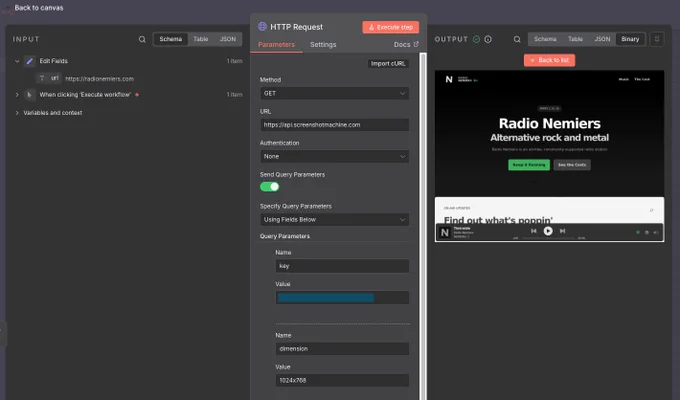This screenshot has width=680, height=400.
Task: Switch OUTPUT view to JSON
Action: (602, 39)
